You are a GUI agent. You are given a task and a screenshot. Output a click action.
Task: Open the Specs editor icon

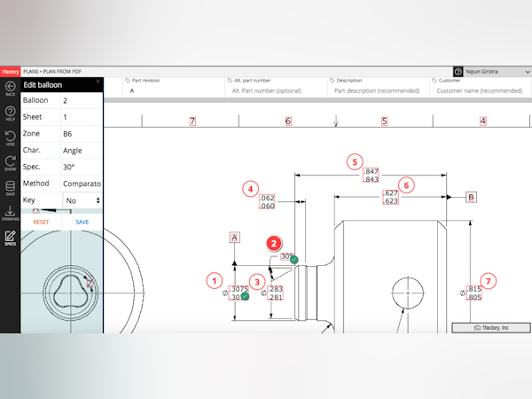click(x=10, y=238)
